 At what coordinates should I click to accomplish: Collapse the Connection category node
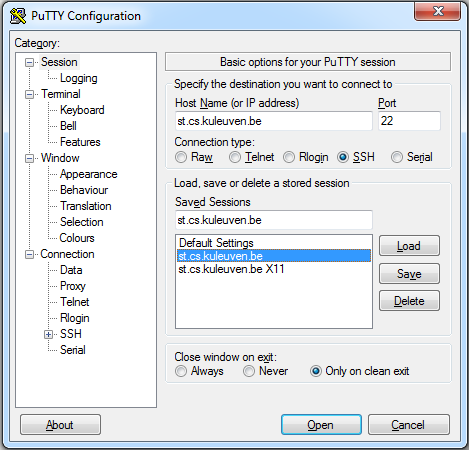(30, 255)
